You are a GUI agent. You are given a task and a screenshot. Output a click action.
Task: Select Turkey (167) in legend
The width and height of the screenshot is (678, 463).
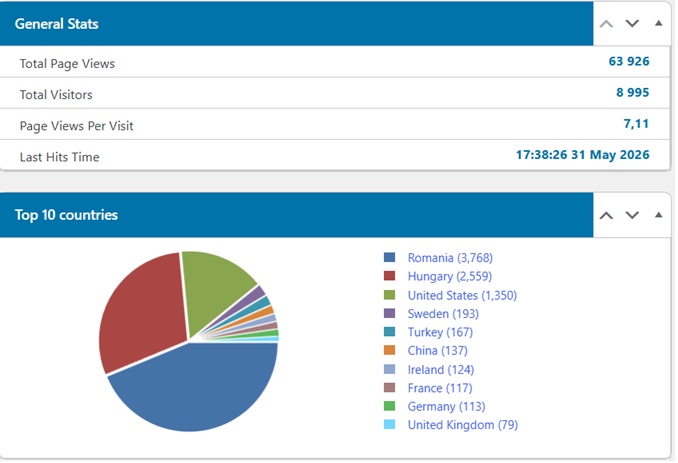(x=442, y=333)
